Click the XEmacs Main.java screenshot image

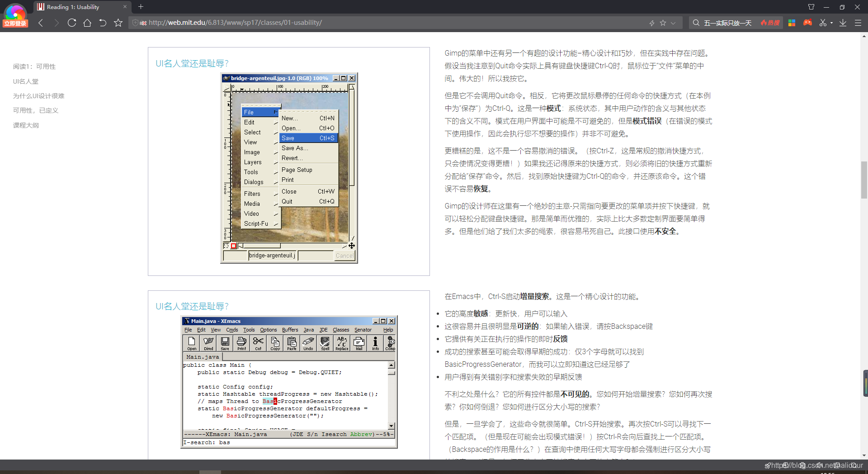(x=289, y=382)
